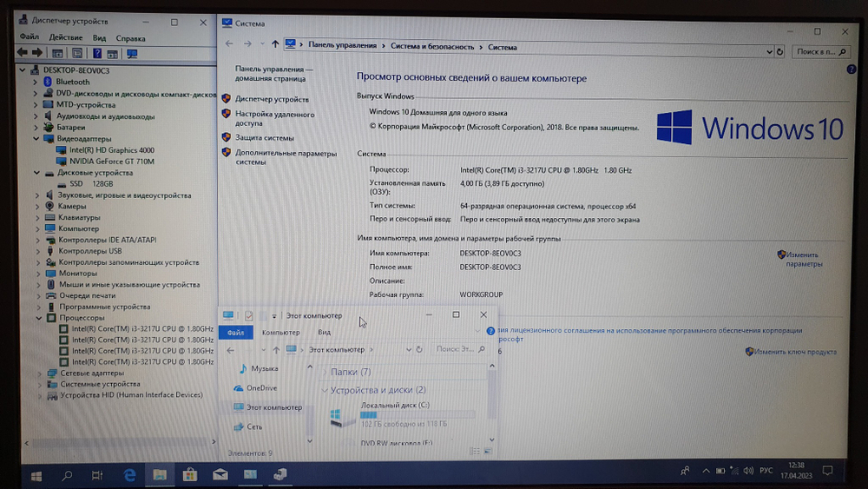Image resolution: width=868 pixels, height=489 pixels.
Task: Click Изменить ключ продукта link
Action: 795,352
